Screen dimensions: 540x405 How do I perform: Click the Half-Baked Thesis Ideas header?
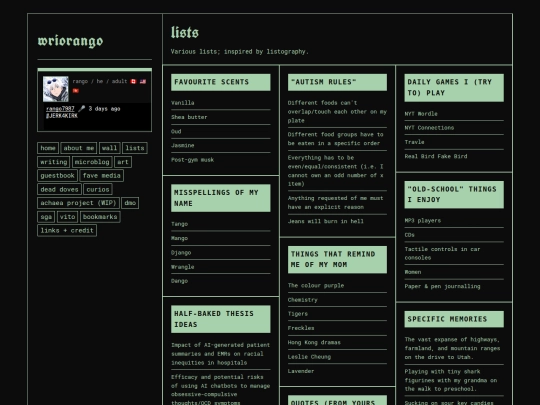pos(221,319)
